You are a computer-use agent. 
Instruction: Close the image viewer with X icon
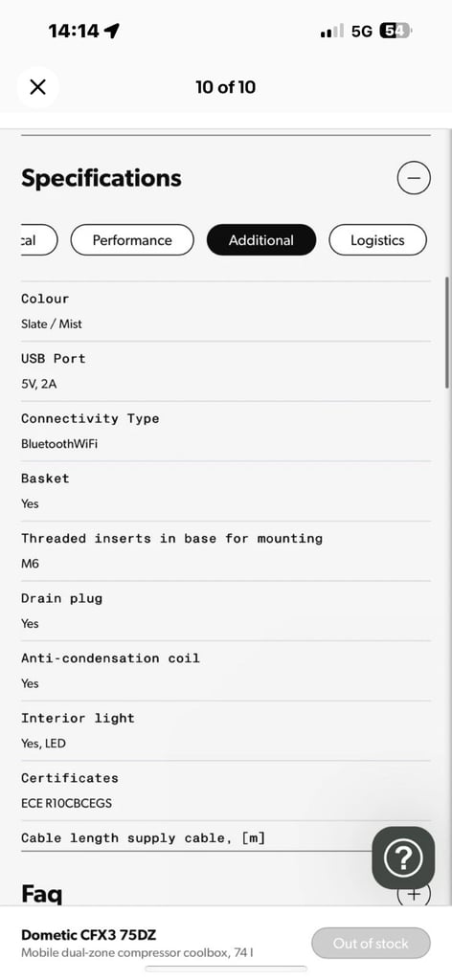pyautogui.click(x=37, y=87)
